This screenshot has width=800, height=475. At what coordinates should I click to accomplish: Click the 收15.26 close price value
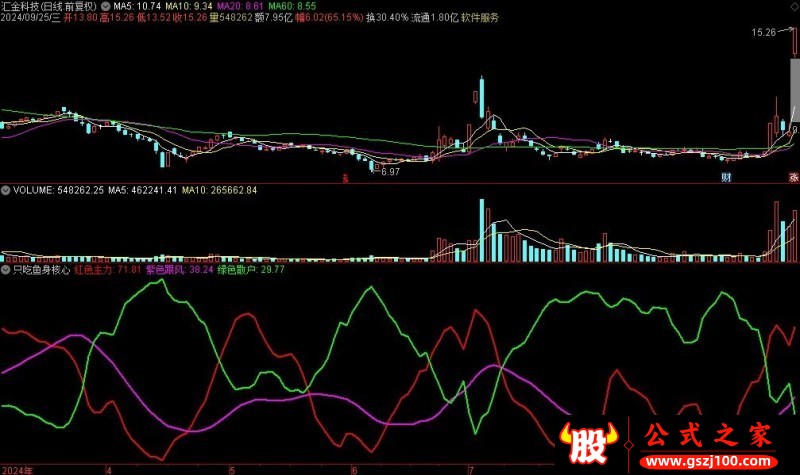pos(190,17)
